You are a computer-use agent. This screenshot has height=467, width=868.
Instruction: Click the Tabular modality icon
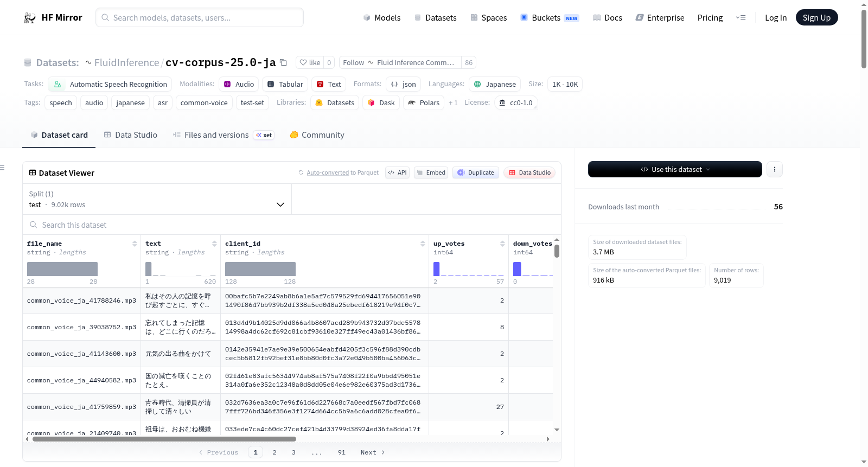271,84
